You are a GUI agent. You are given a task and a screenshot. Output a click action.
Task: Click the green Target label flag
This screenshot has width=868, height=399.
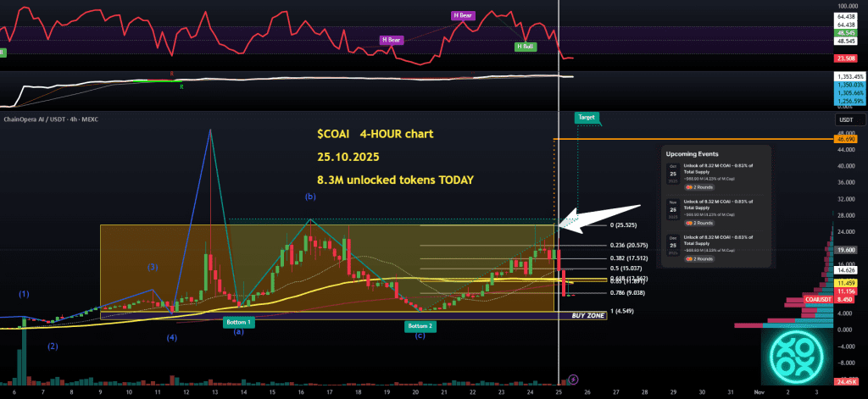click(587, 117)
